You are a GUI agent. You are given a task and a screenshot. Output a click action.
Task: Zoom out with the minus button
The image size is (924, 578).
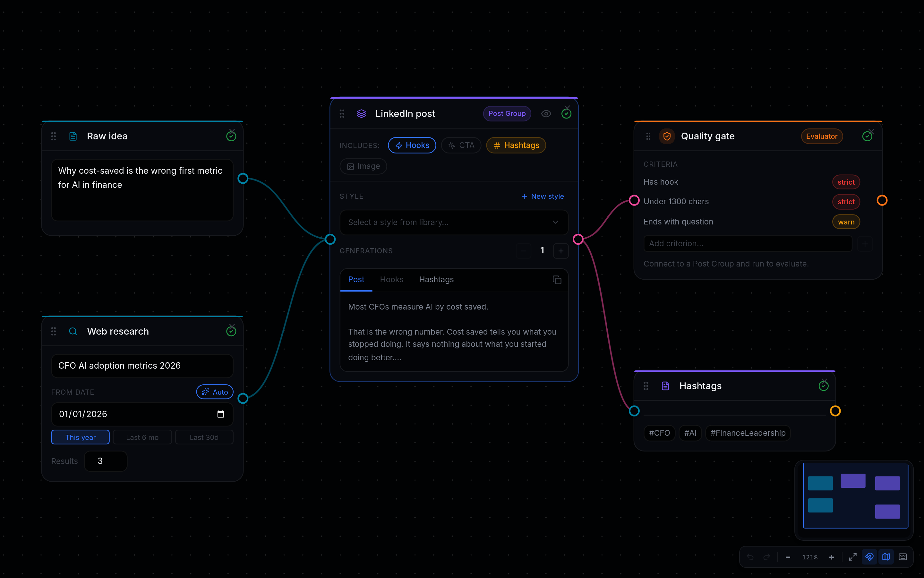tap(788, 557)
